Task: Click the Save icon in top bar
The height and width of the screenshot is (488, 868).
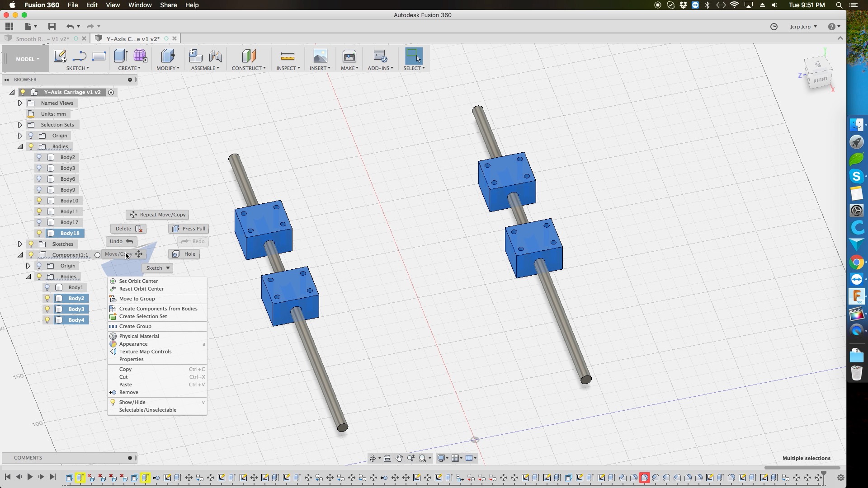Action: click(52, 27)
